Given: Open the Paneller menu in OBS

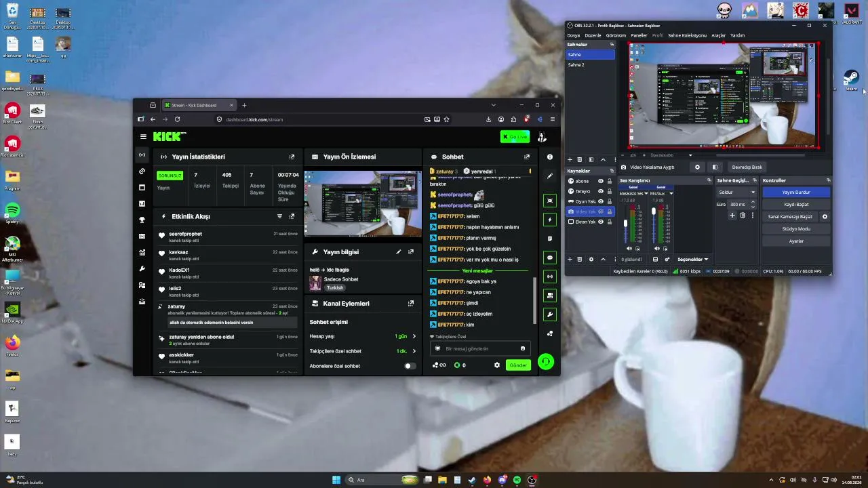Looking at the screenshot, I should (639, 35).
